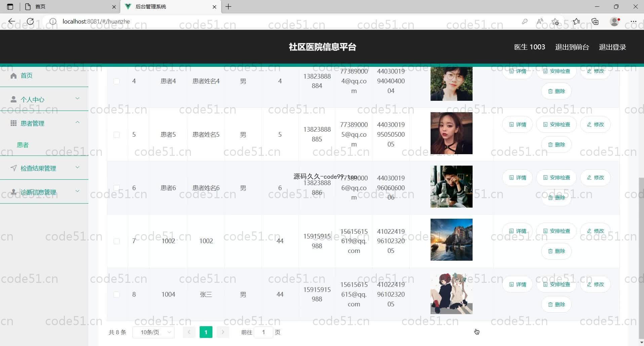This screenshot has width=644, height=346.
Task: Go back using browser back arrow
Action: pos(12,21)
